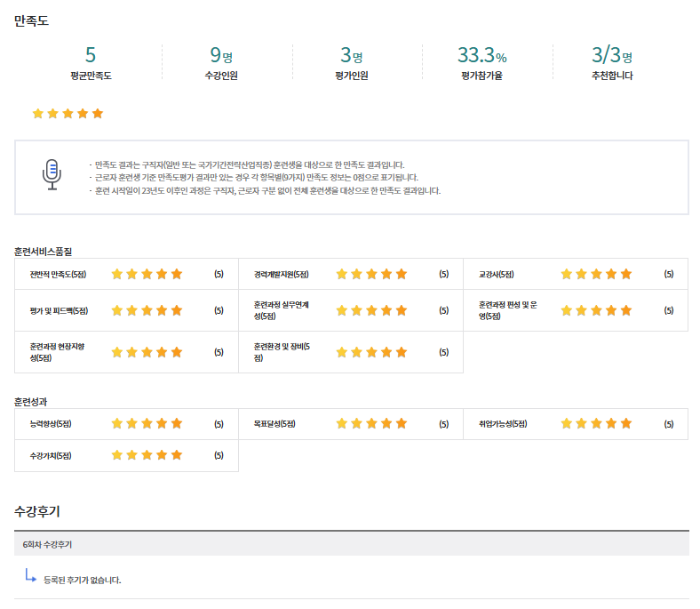The image size is (700, 609).
Task: Click the 평균만족도 score of 5
Action: 91,56
